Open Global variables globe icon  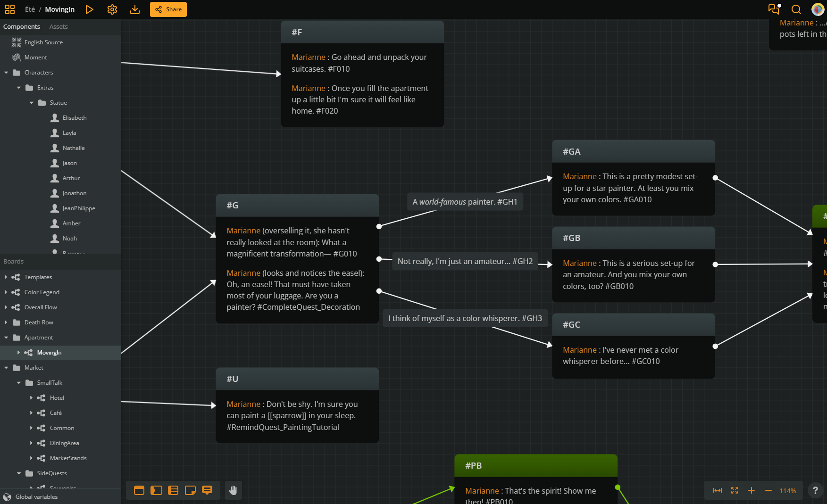point(7,497)
